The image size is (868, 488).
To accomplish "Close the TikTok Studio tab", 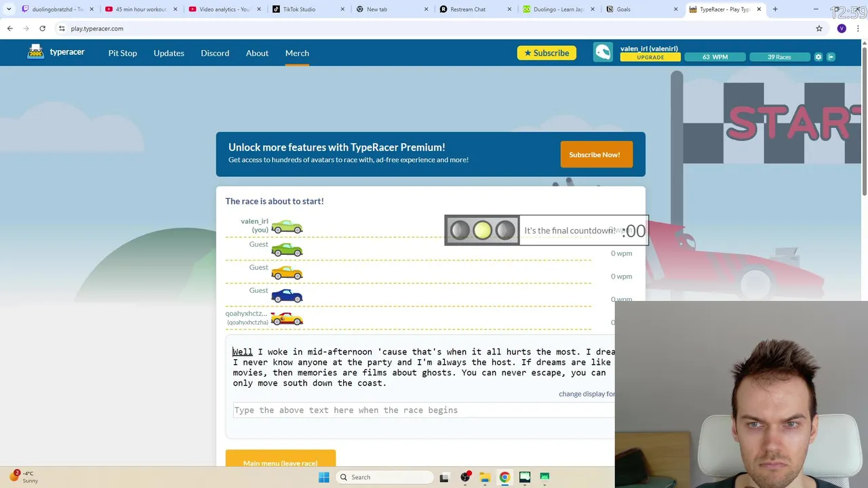I will tap(342, 9).
